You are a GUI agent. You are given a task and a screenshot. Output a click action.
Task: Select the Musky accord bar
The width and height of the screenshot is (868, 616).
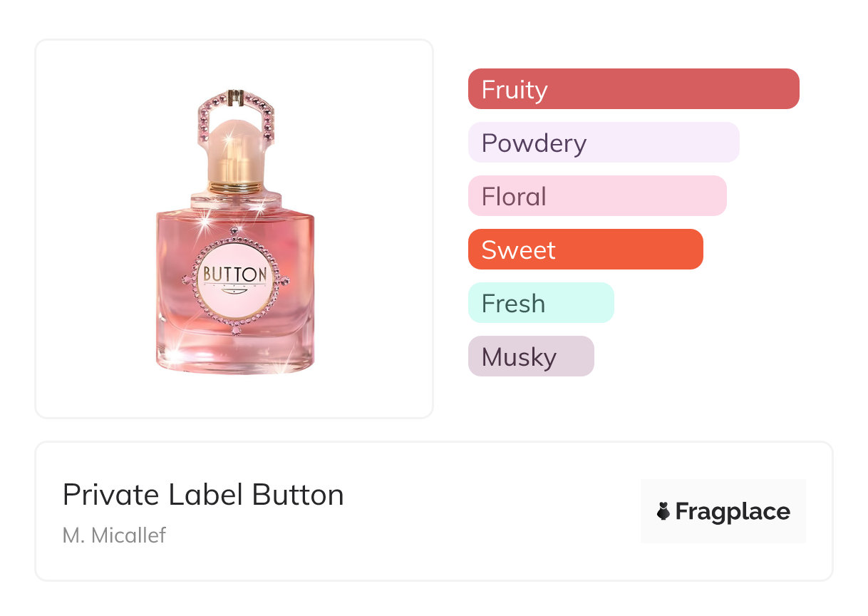531,356
